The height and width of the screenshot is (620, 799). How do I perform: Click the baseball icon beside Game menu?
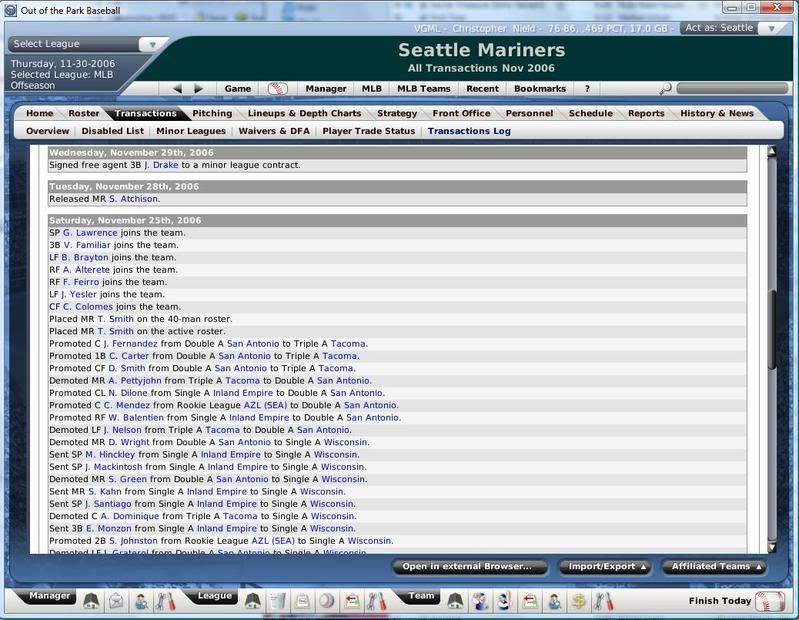[277, 89]
